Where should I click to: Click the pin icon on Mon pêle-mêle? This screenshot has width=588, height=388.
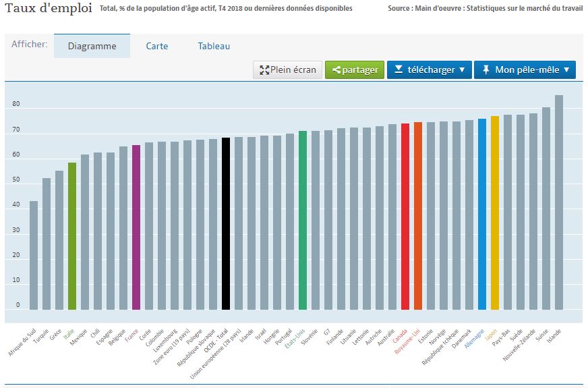(486, 70)
